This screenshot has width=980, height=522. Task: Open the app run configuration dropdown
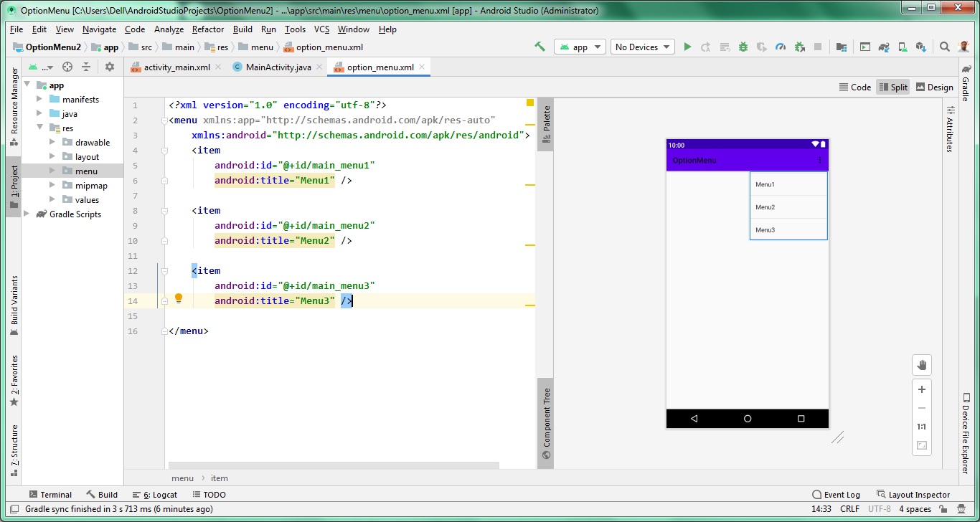[x=581, y=46]
